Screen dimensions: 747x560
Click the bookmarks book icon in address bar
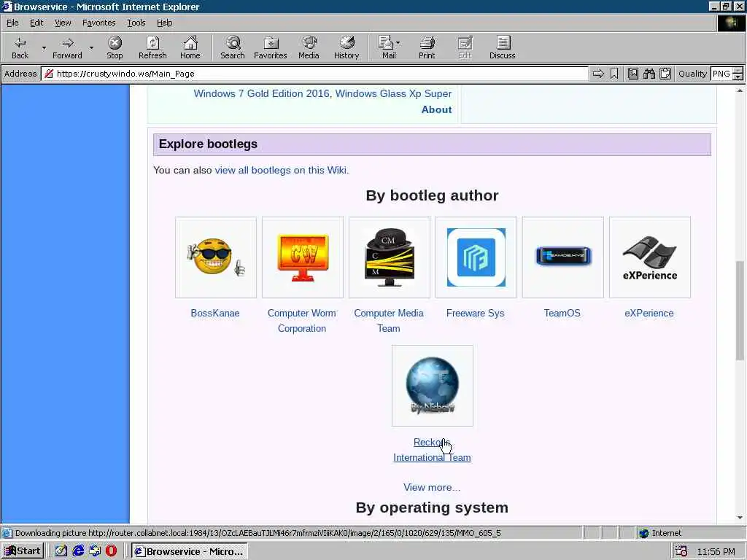(633, 74)
